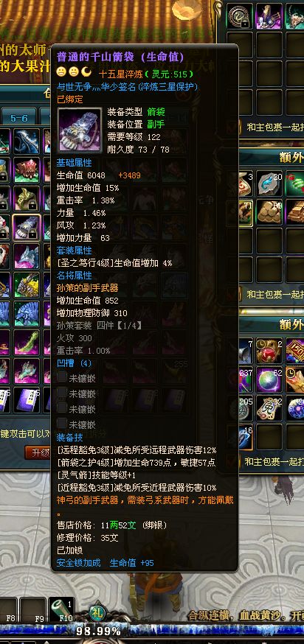Click the 升级 upgrade button
Screen dimensions: 304x644
40,452
